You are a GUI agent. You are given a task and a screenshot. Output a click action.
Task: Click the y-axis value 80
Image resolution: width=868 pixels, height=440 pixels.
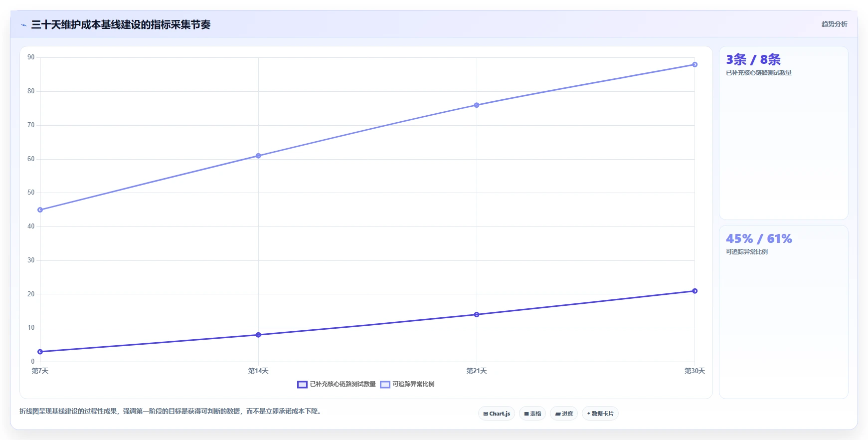(31, 91)
